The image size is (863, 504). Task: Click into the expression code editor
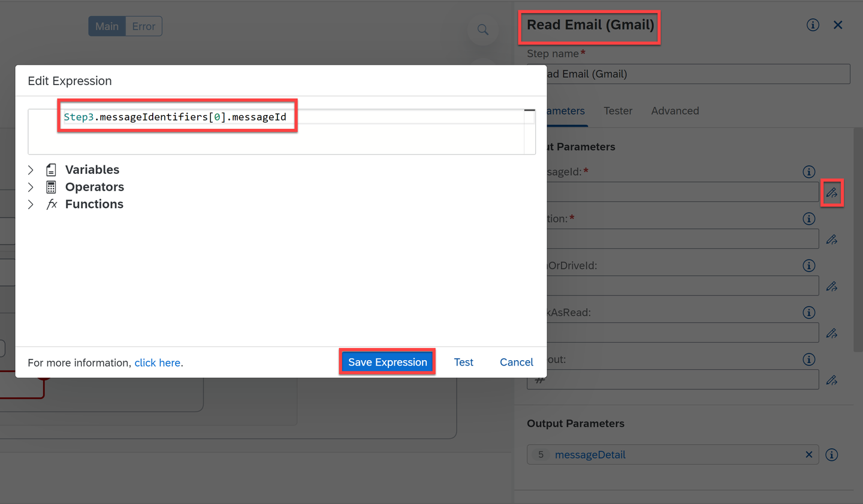click(282, 132)
